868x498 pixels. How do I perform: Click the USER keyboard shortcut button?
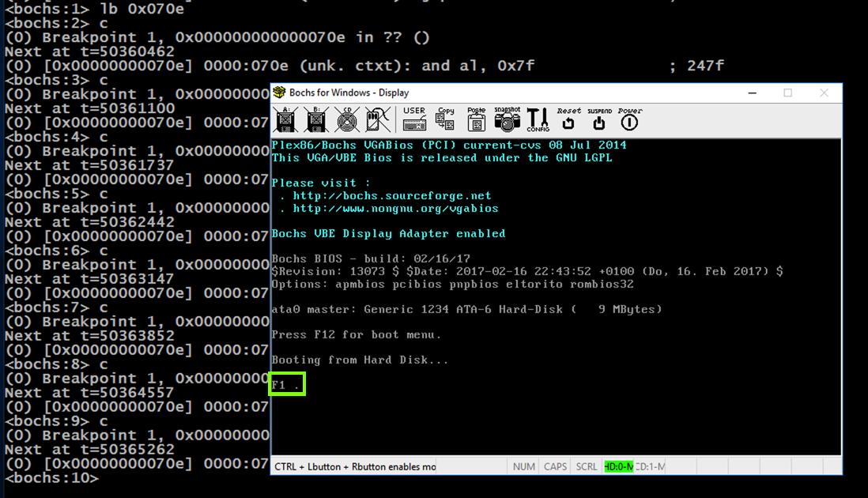414,119
